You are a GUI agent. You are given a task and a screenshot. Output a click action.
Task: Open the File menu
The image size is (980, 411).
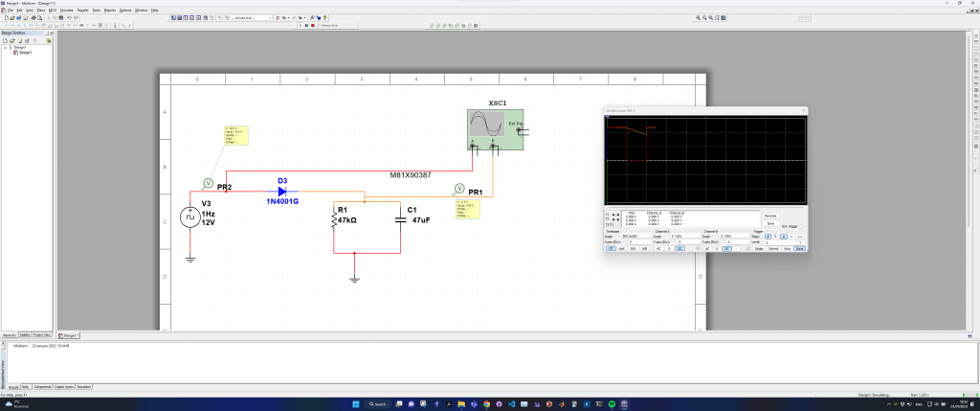[x=10, y=10]
